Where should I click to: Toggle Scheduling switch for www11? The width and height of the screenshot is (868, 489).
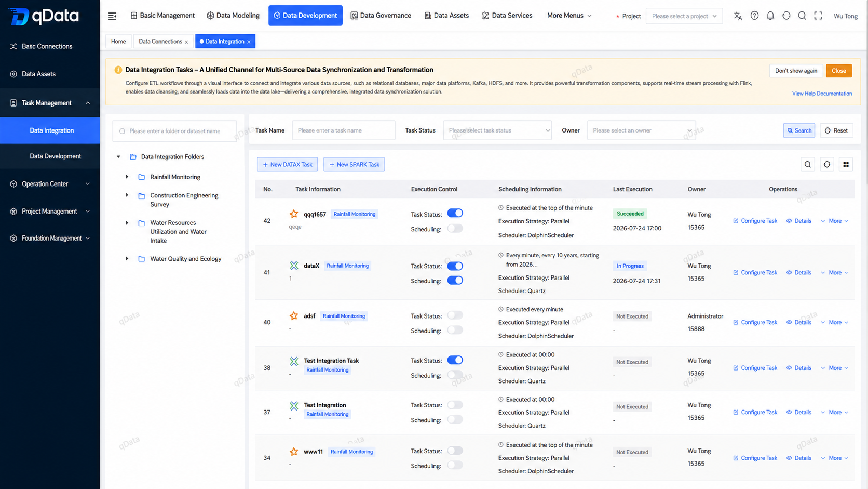point(455,465)
